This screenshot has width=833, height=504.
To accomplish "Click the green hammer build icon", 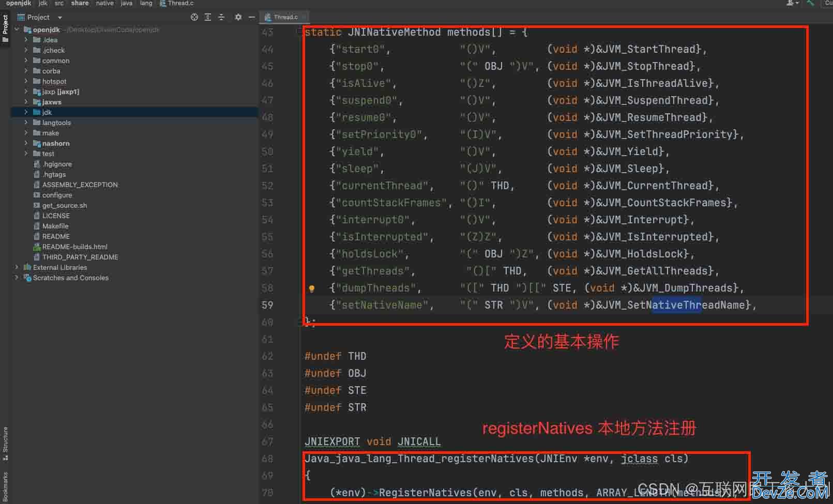I will 811,3.
